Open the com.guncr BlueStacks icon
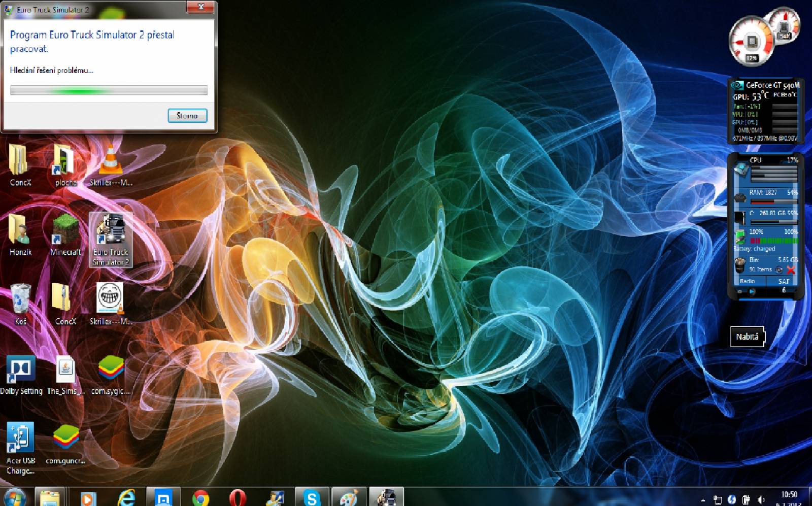The height and width of the screenshot is (506, 812). (x=65, y=444)
